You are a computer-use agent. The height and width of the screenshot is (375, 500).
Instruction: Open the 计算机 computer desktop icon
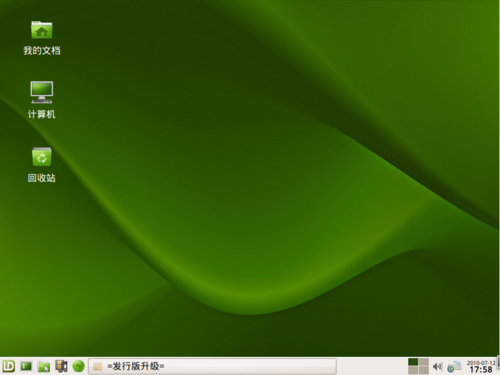tap(42, 92)
